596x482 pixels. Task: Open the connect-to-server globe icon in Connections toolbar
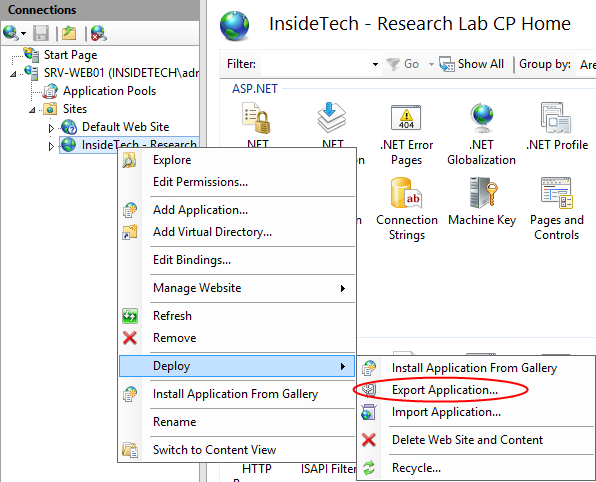click(11, 33)
